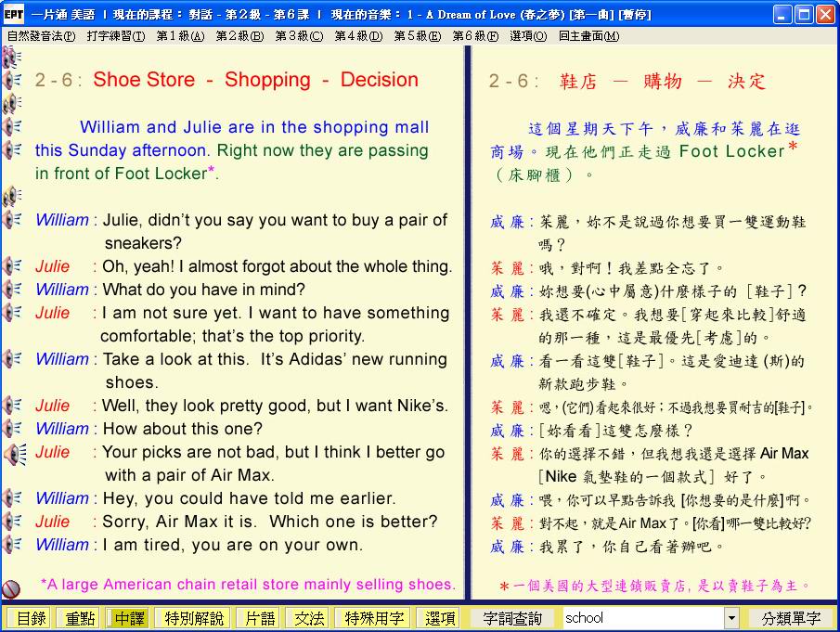Play audio for 'What do you have in mind?'

click(x=12, y=290)
